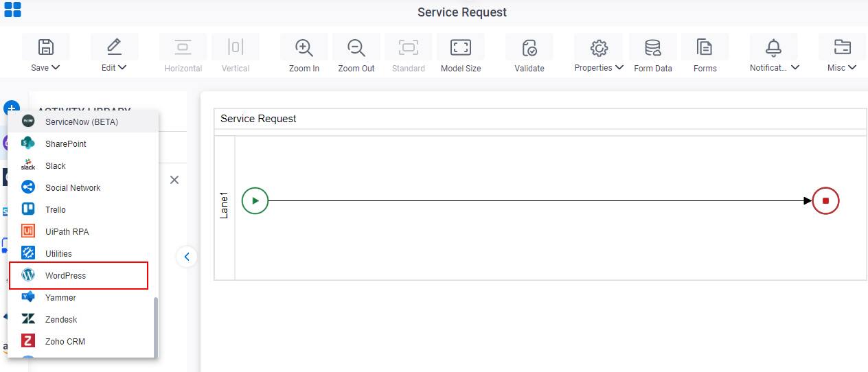Image resolution: width=868 pixels, height=372 pixels.
Task: Click the blue plus sidebar icon
Action: 11,108
